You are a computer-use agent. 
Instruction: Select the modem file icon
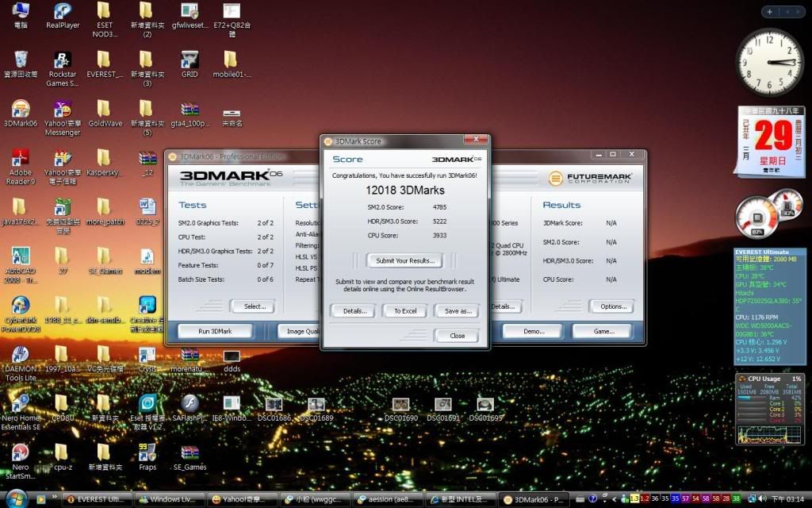(147, 260)
